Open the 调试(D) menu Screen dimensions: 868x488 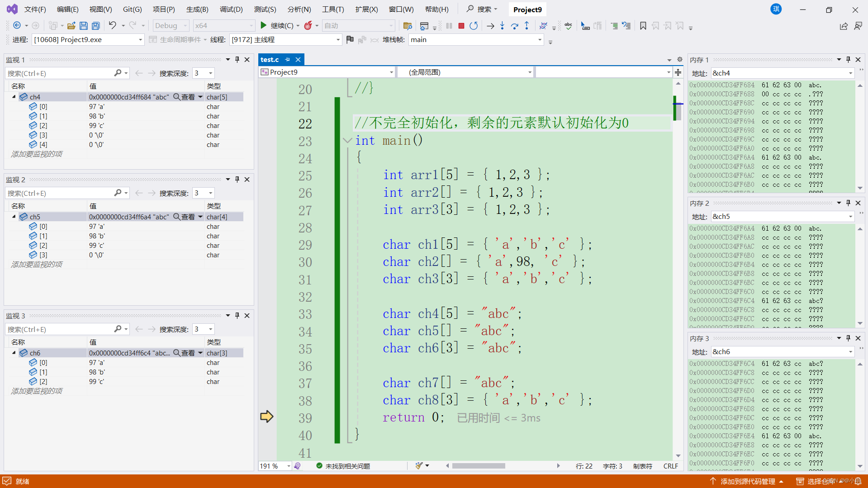click(x=231, y=9)
